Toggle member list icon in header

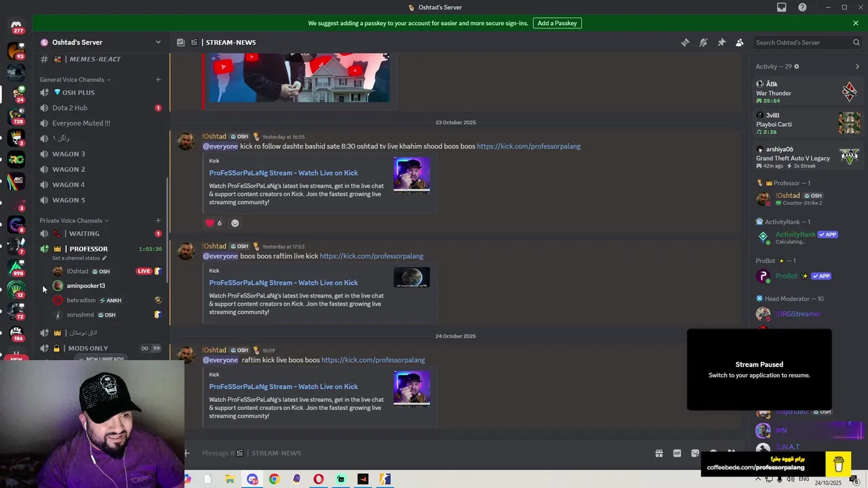tap(740, 42)
